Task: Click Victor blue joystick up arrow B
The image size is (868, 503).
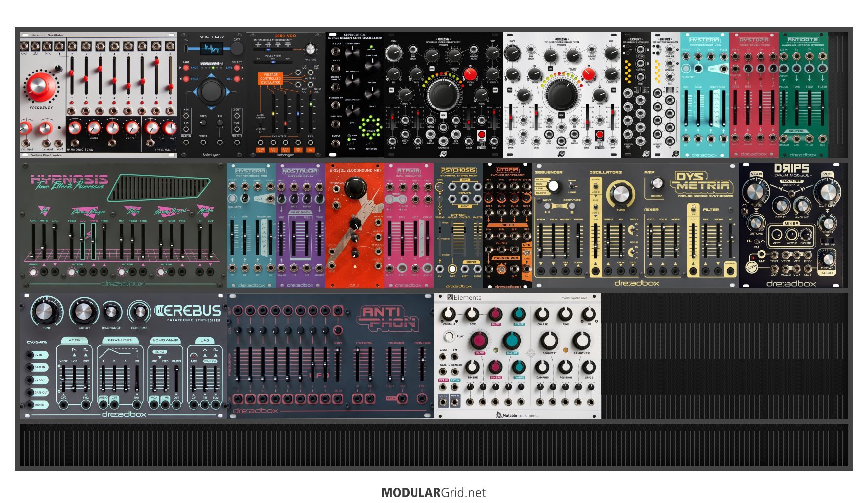Action: coord(211,76)
